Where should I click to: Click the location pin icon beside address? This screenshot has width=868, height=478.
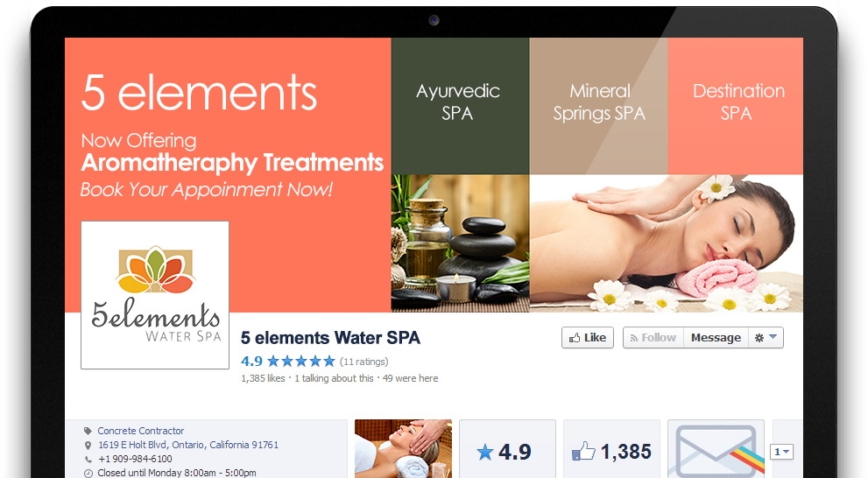click(88, 446)
